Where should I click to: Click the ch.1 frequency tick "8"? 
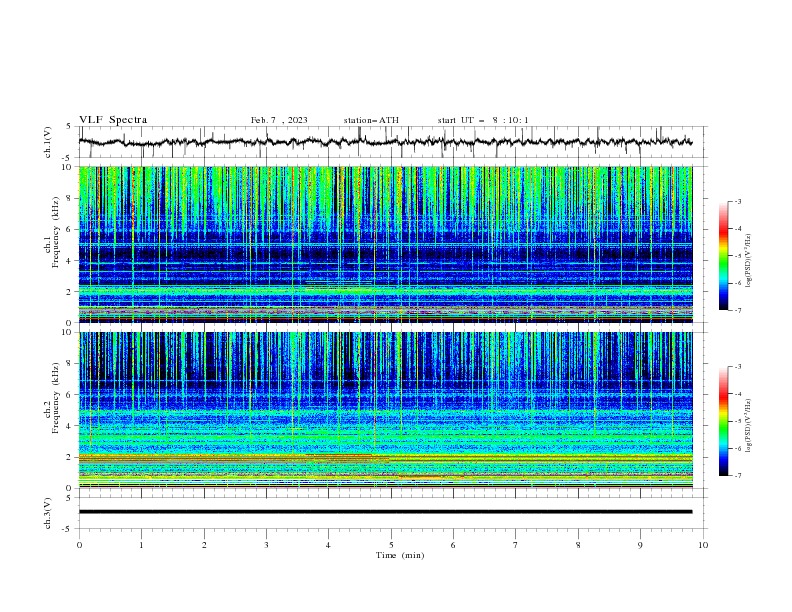pyautogui.click(x=70, y=198)
